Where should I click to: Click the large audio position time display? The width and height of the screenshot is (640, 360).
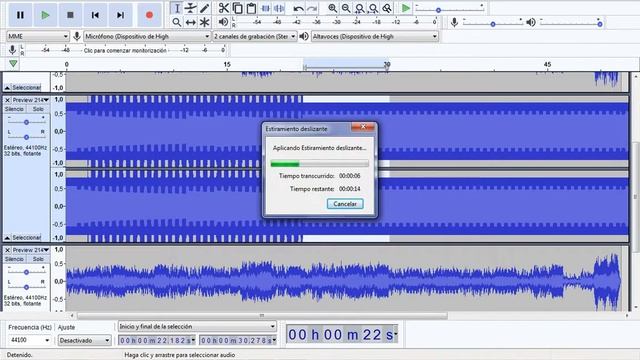click(342, 335)
